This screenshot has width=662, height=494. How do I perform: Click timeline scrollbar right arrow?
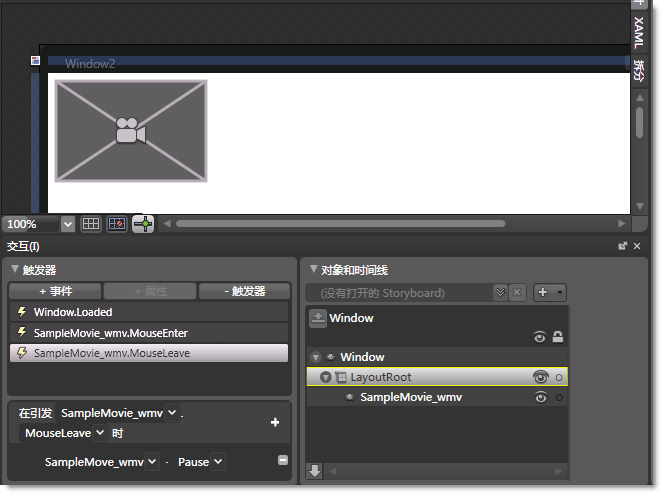tap(558, 471)
